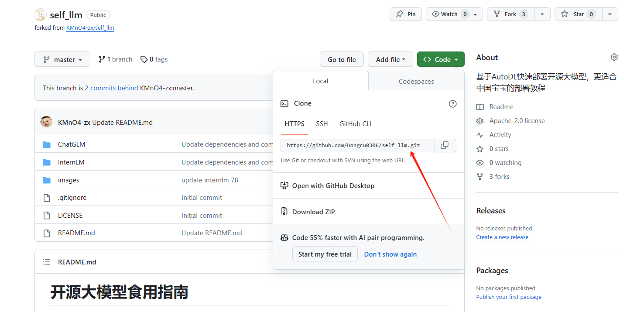Open the Activity link in About
The width and height of the screenshot is (644, 312).
[500, 135]
